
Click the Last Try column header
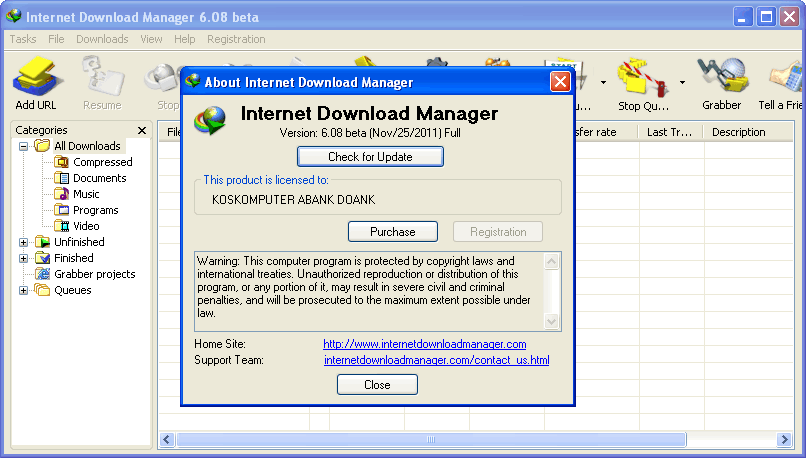670,132
